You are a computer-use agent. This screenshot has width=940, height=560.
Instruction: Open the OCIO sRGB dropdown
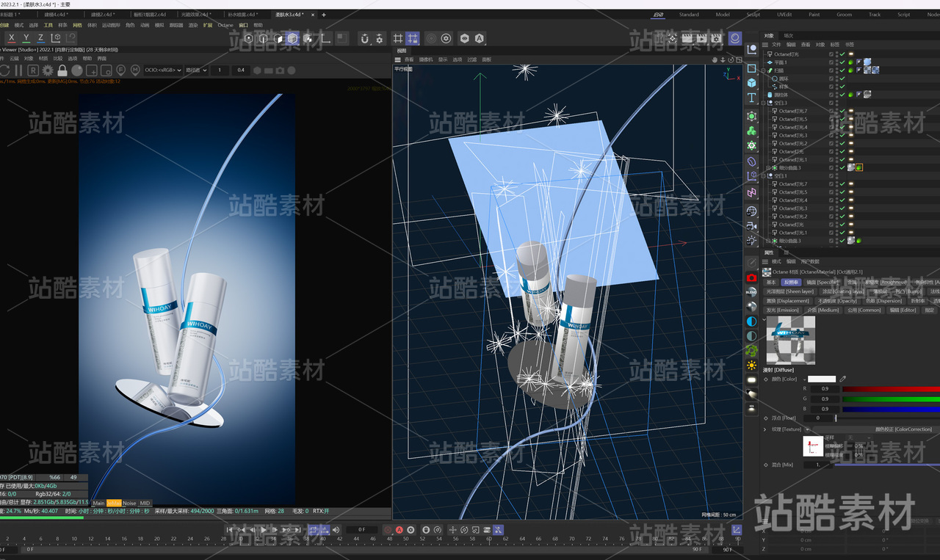pyautogui.click(x=163, y=70)
